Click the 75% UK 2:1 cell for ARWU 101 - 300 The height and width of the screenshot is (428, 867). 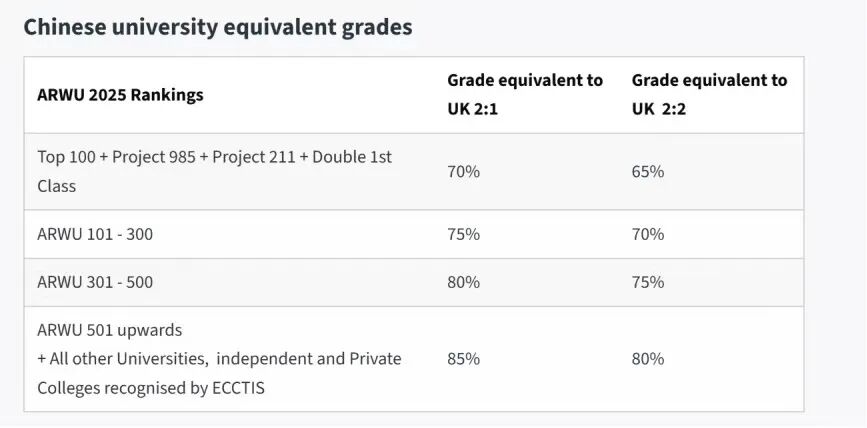tap(463, 234)
